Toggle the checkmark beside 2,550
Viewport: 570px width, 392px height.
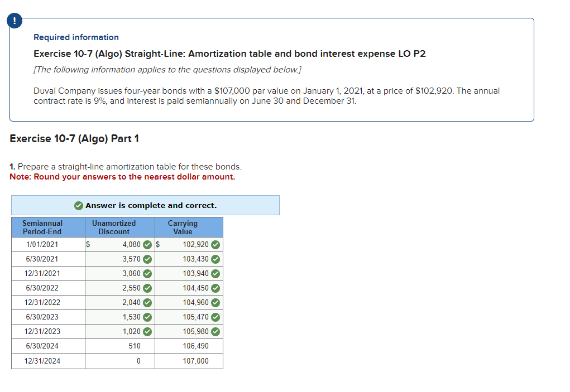146,288
